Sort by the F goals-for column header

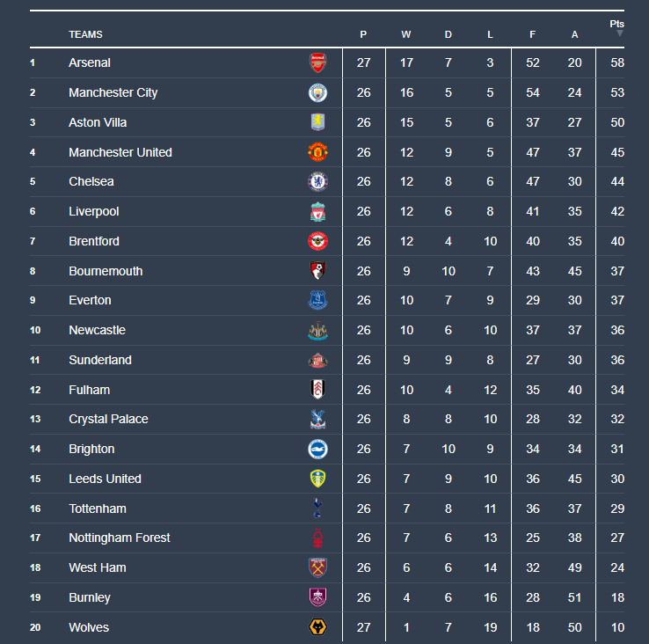pyautogui.click(x=533, y=34)
